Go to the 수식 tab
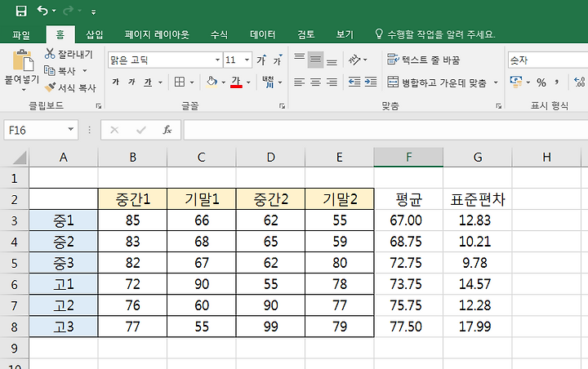This screenshot has height=369, width=588. (x=219, y=35)
